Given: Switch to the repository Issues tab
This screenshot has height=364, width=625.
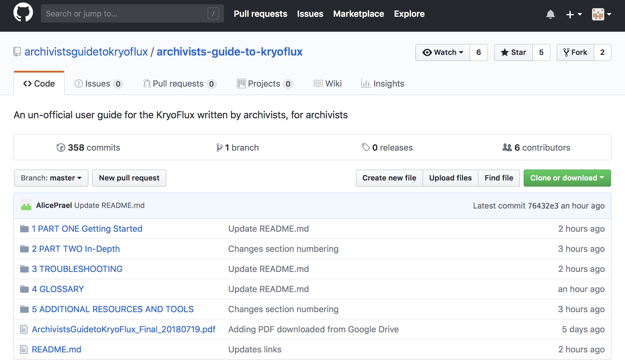Looking at the screenshot, I should (99, 84).
